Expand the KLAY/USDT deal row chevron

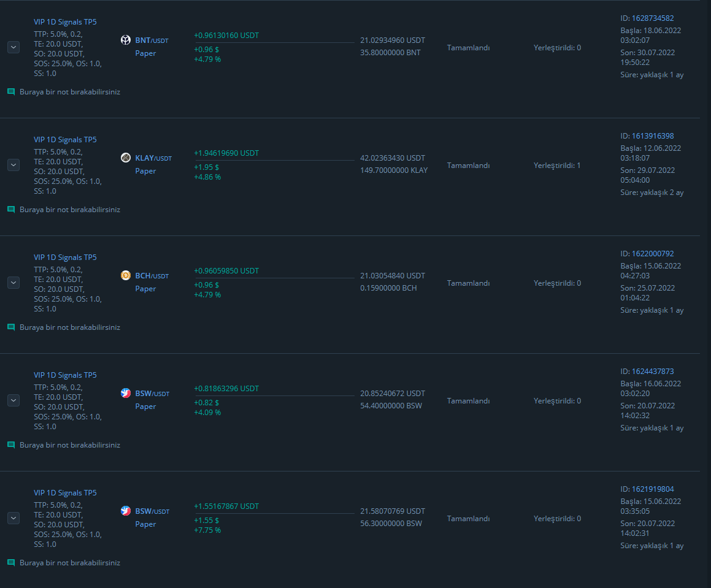[13, 165]
